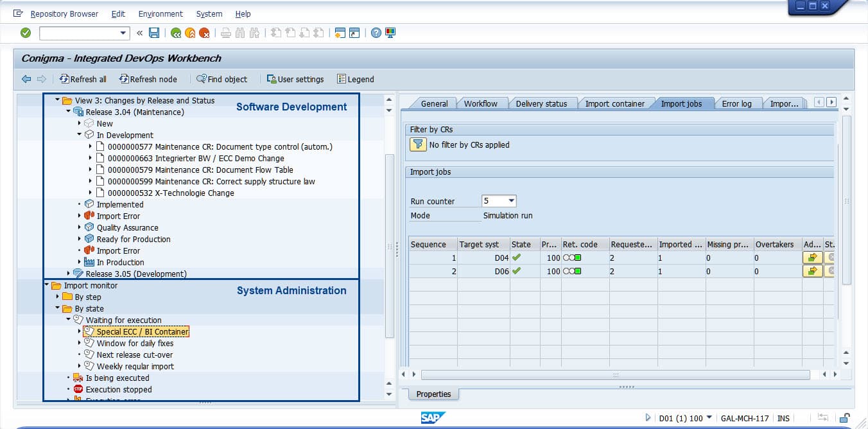
Task: Go to previous page icon
Action: coord(290,33)
